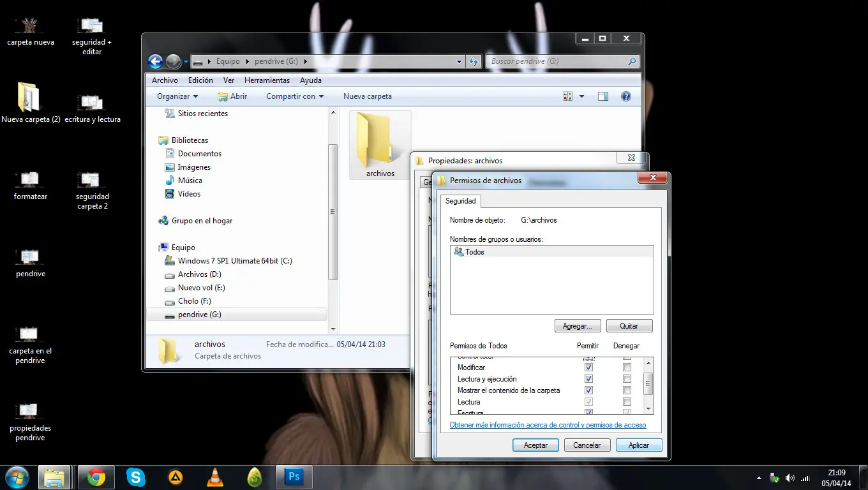Select 'Archivos (D:)' drive in navigation tree
Viewport: 868px width, 490px height.
199,274
